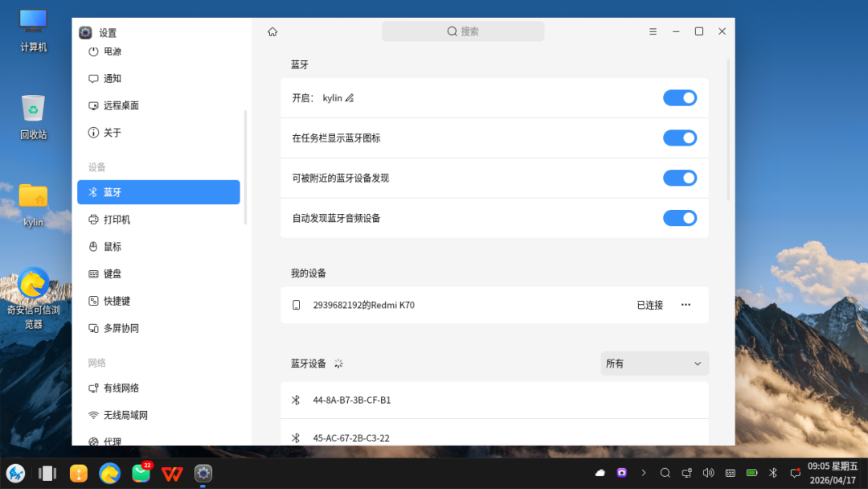Click the 45-AC-67-2B-C3-22 device entry

(x=494, y=433)
